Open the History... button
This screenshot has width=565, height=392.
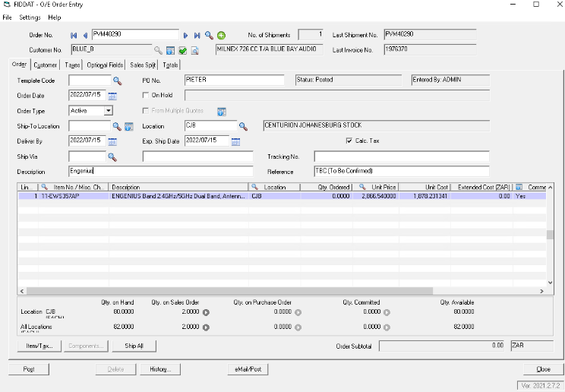point(159,369)
